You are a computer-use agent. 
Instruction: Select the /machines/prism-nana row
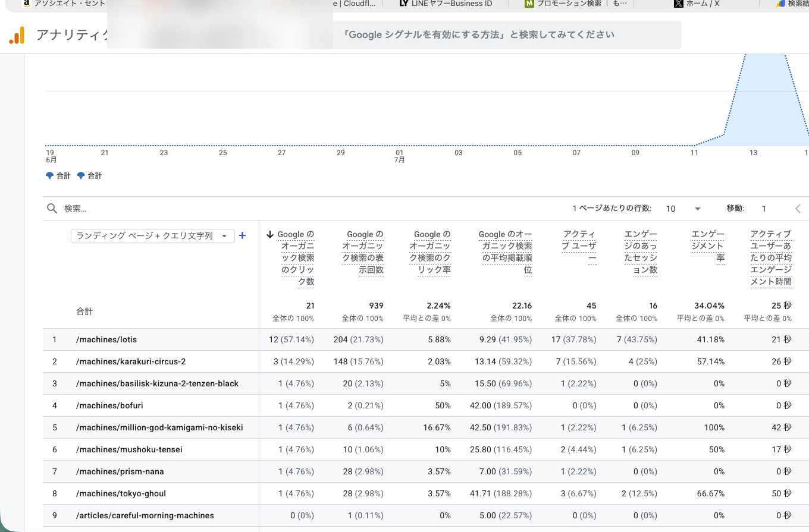[426, 471]
